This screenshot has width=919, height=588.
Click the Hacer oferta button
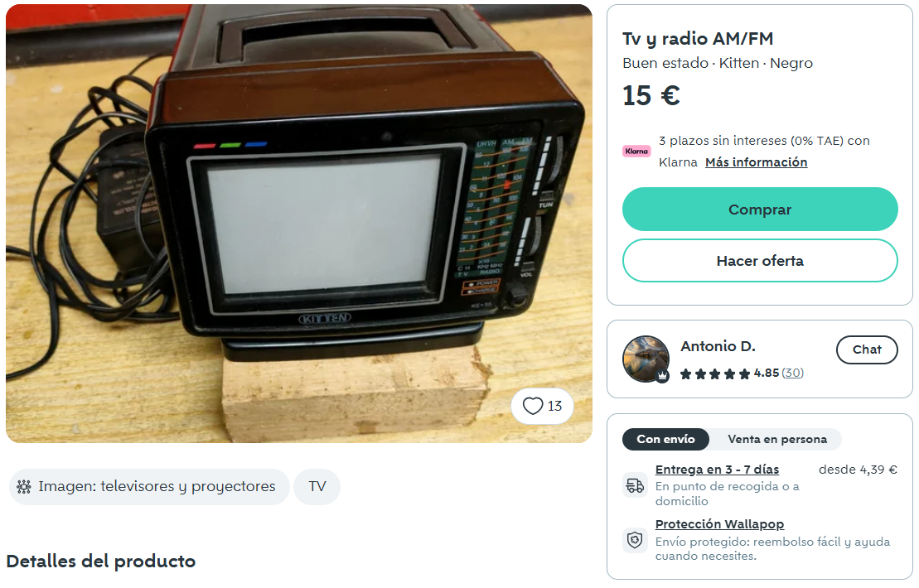coord(760,261)
